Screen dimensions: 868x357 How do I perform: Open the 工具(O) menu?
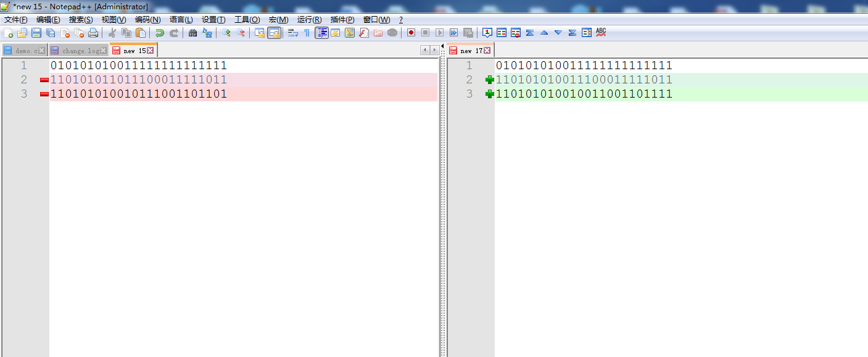pyautogui.click(x=247, y=20)
